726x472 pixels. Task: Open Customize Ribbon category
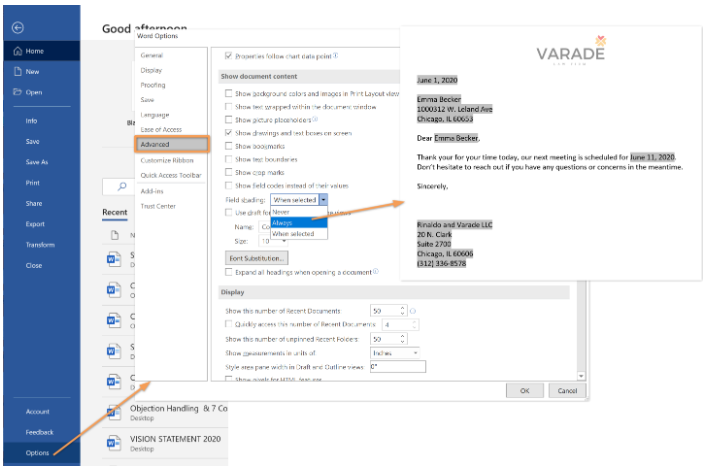point(167,160)
